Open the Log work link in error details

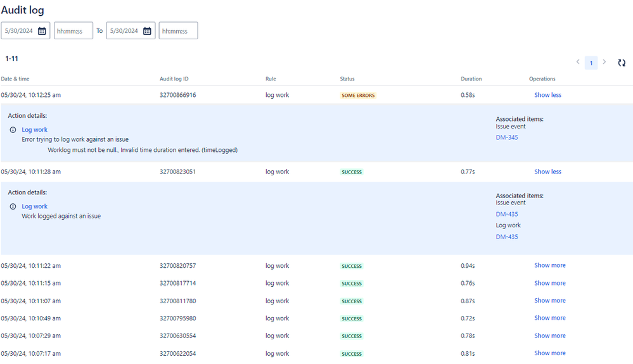pyautogui.click(x=35, y=130)
